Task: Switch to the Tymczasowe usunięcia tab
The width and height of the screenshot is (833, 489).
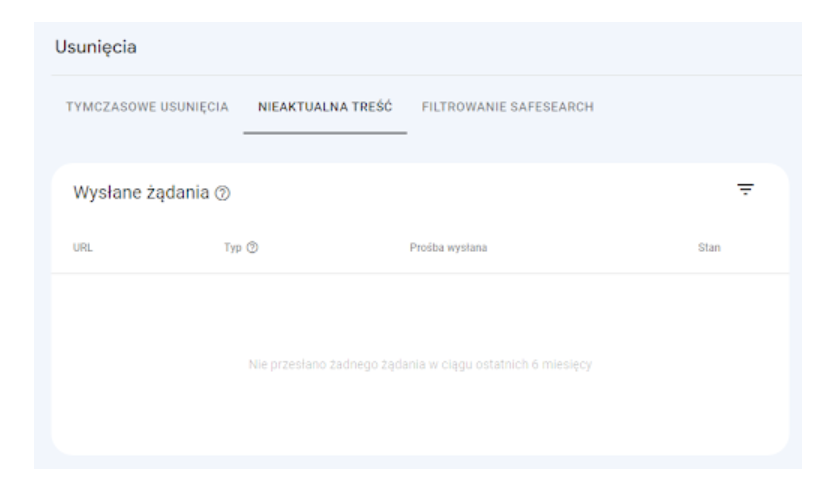Action: 146,107
